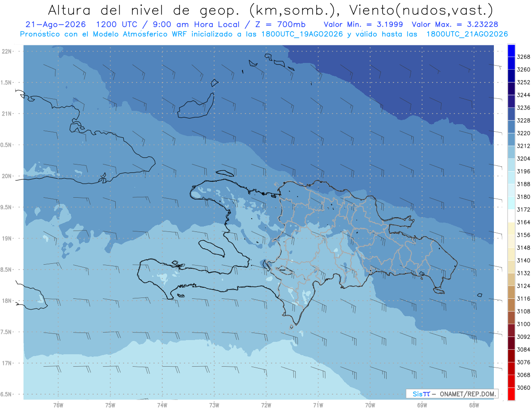Screen dimensions: 532x411
Task: Click the bright blue swatch above 3268
Action: 511,51
